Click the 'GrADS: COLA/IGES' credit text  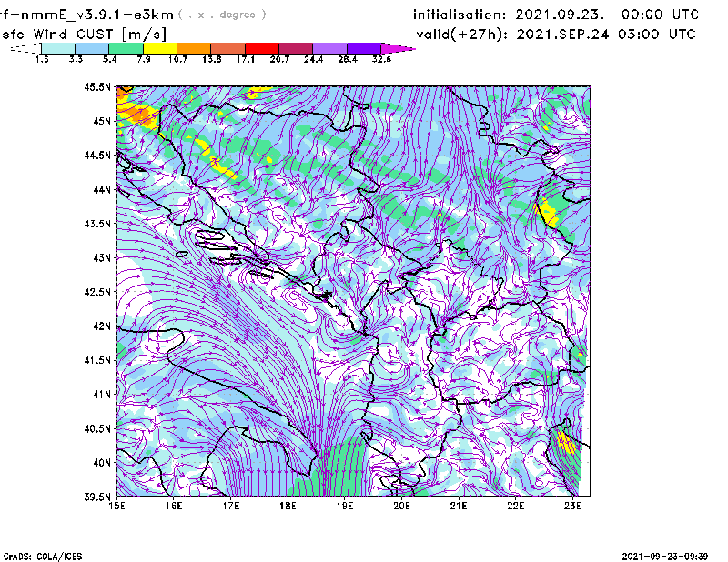43,557
